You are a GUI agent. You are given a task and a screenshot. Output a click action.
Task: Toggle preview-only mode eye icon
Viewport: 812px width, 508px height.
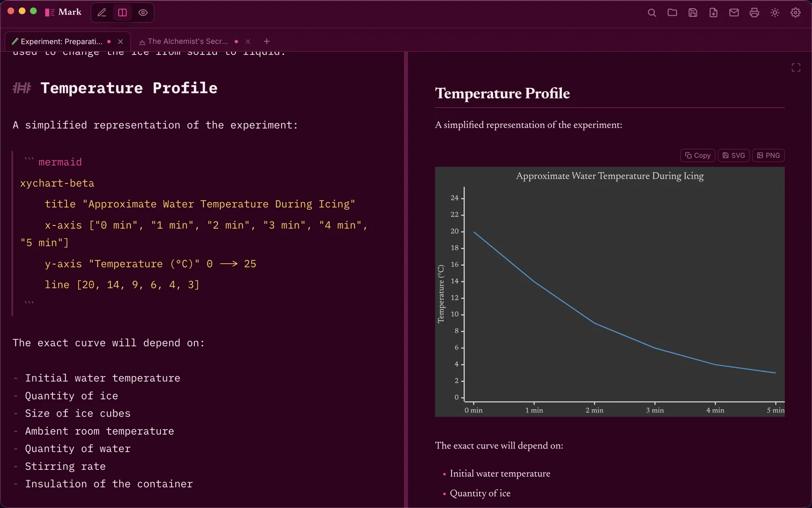pos(143,13)
